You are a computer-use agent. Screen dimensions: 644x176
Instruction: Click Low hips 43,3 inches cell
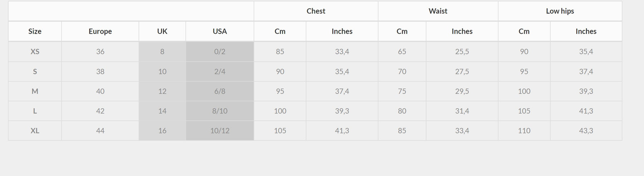click(586, 131)
